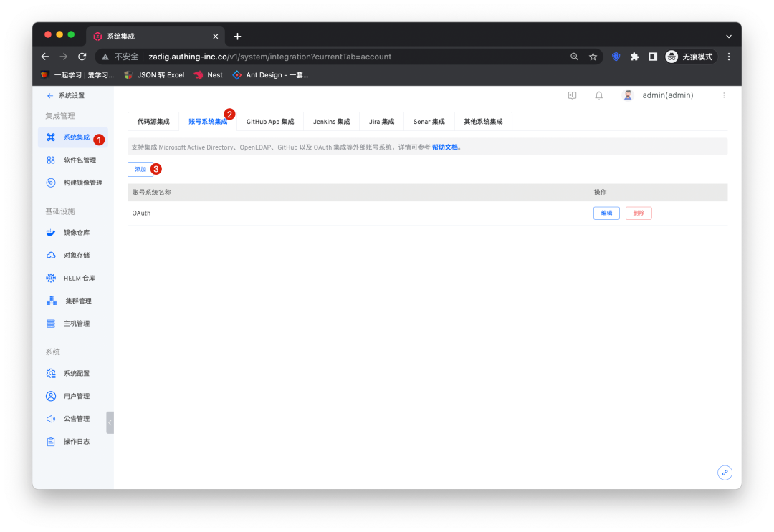
Task: Click admin(admin) username text
Action: (x=667, y=95)
